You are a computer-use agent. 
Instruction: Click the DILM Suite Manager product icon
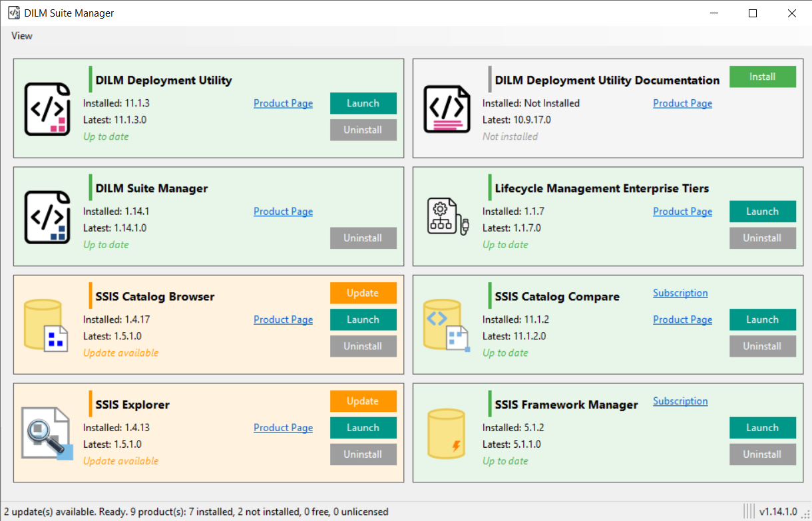[47, 217]
